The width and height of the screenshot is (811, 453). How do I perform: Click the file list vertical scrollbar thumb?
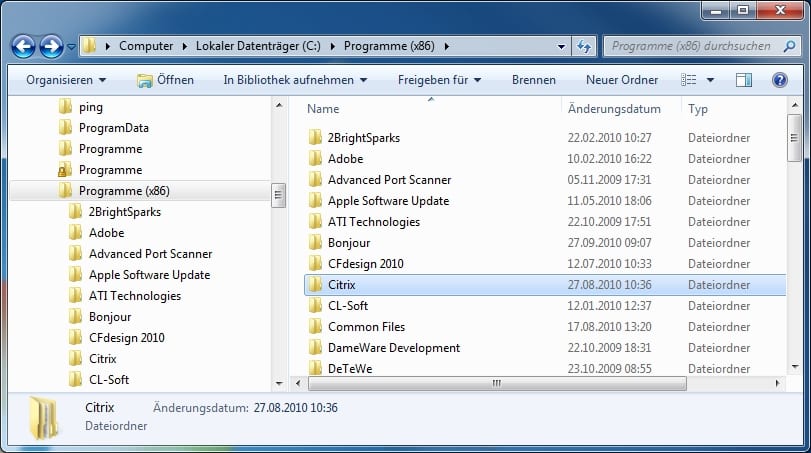pyautogui.click(x=794, y=138)
